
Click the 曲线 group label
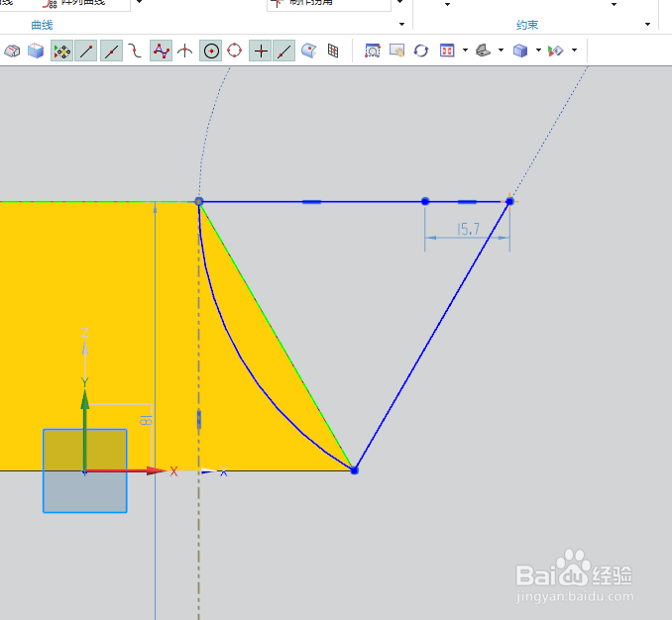42,25
